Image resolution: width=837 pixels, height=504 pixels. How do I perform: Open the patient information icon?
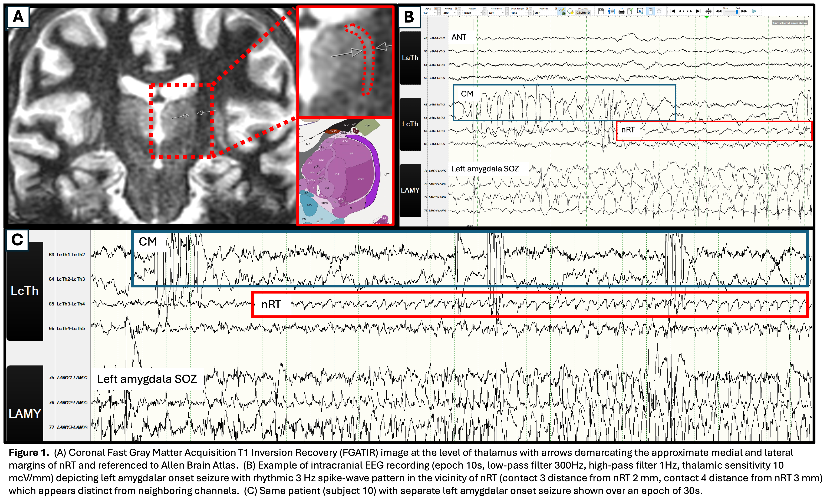(611, 11)
